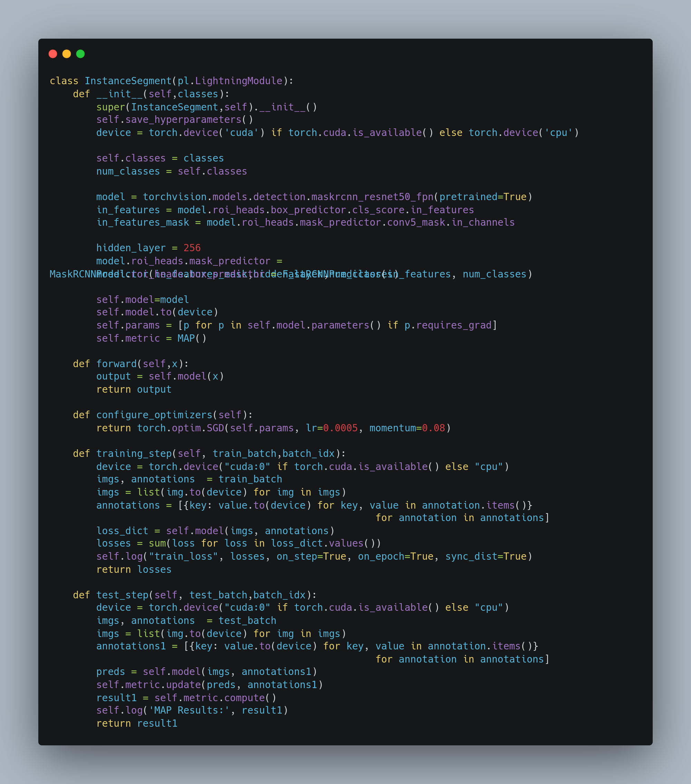Click the 'self.params =' list comprehension line
Image resolution: width=691 pixels, height=784 pixels.
coord(296,325)
